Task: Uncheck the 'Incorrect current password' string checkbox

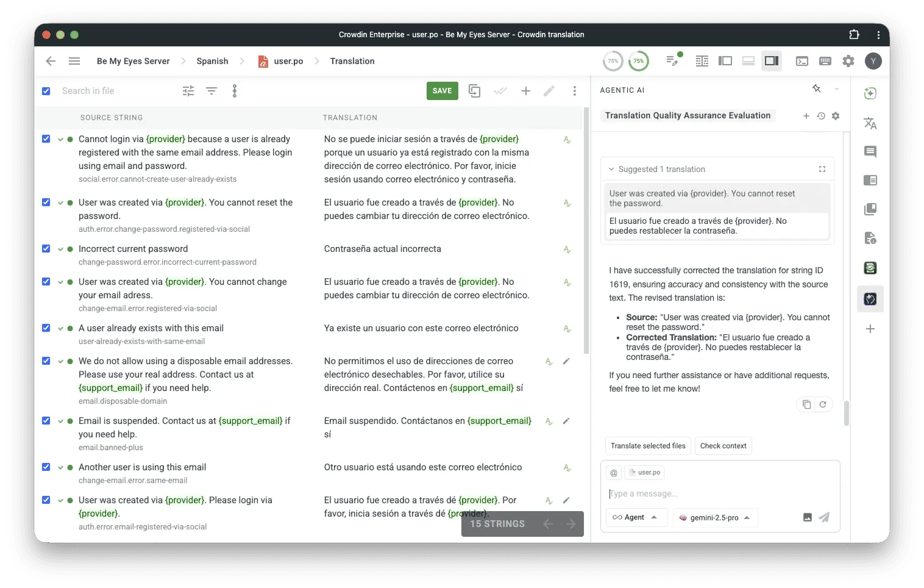Action: [x=46, y=249]
